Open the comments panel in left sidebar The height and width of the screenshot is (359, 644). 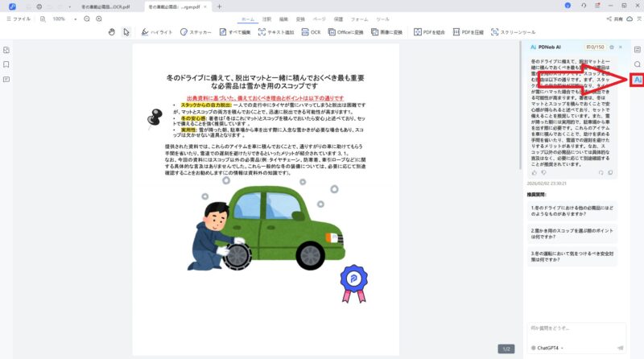pyautogui.click(x=6, y=79)
